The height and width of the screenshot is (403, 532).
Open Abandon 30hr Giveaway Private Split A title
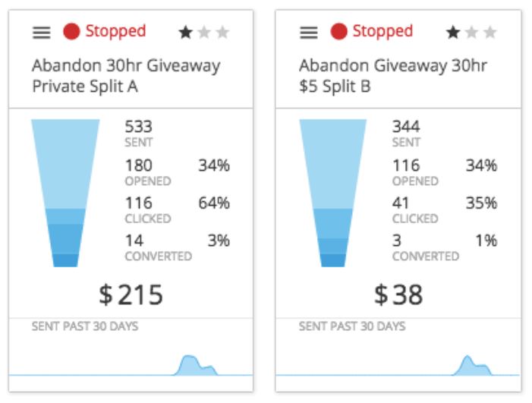(x=126, y=76)
